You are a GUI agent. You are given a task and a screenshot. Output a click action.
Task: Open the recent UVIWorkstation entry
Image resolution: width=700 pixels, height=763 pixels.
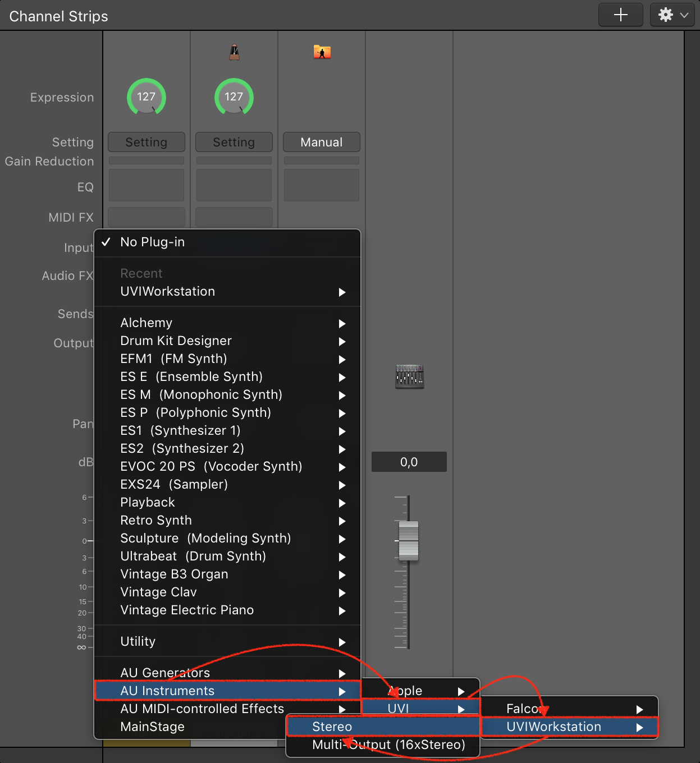tap(227, 291)
